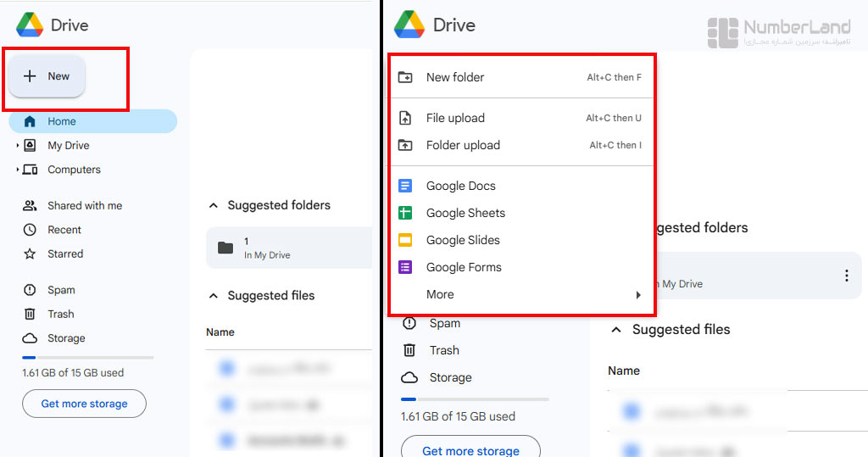Open Storage in the left panel
Image resolution: width=868 pixels, height=457 pixels.
click(x=66, y=338)
